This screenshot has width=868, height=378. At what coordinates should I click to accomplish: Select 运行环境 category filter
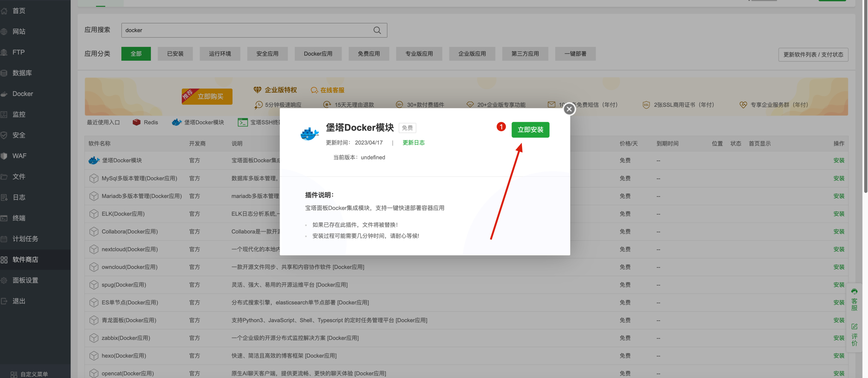(x=220, y=54)
